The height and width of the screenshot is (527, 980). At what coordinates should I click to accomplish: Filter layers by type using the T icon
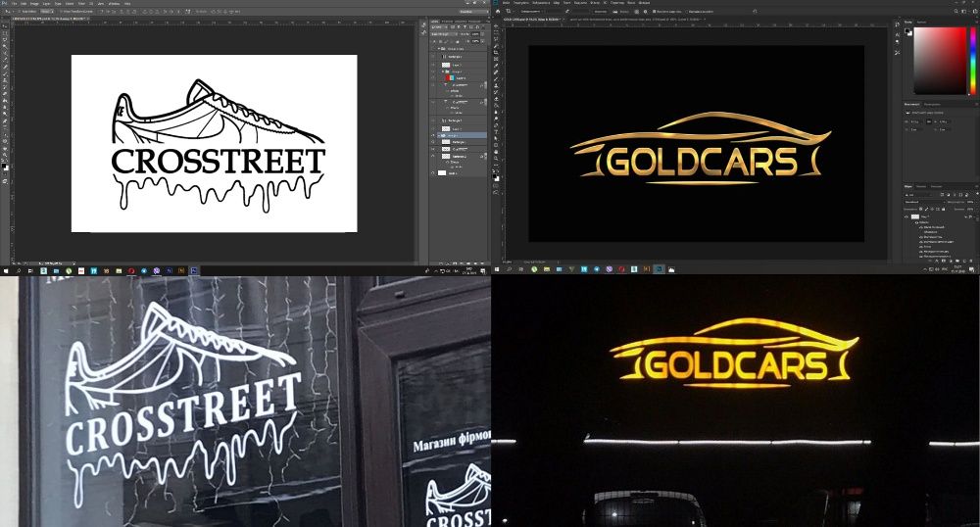[x=465, y=27]
